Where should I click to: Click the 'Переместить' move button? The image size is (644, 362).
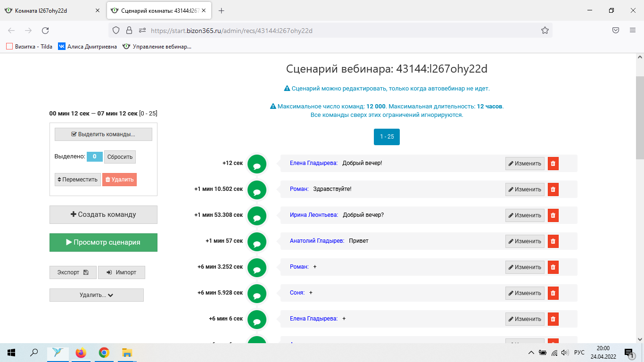[x=77, y=180]
